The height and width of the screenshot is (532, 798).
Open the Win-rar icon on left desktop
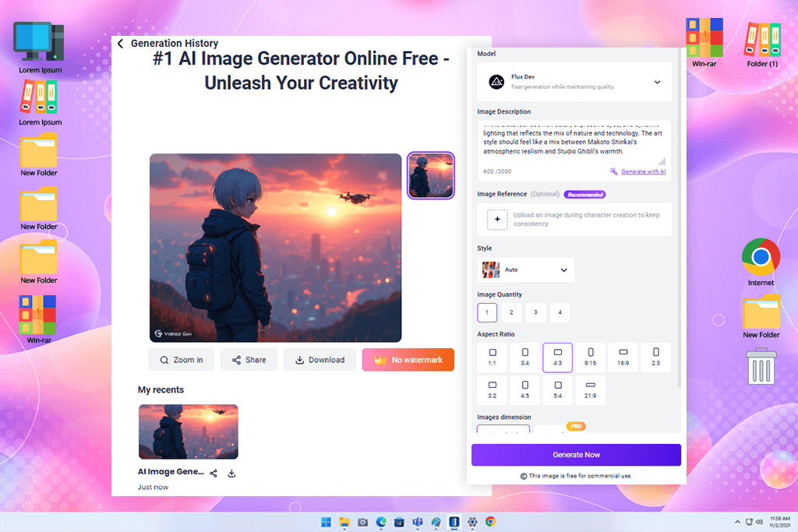tap(38, 319)
